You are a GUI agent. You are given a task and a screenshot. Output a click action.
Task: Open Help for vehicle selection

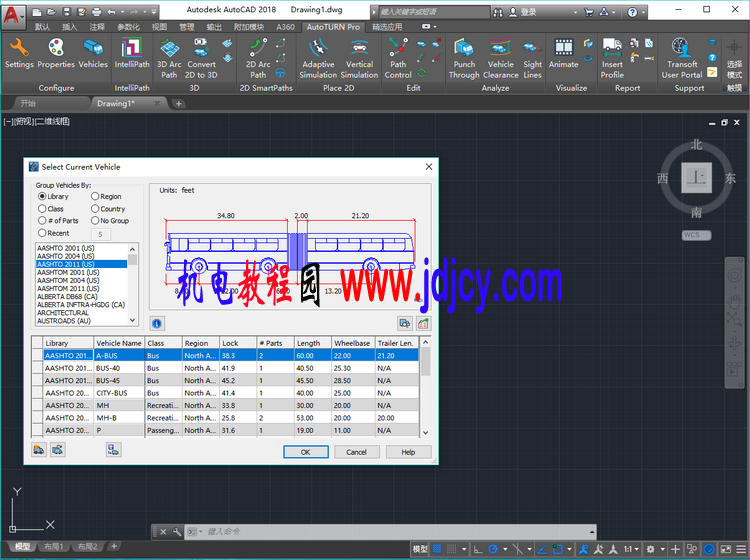pyautogui.click(x=408, y=452)
